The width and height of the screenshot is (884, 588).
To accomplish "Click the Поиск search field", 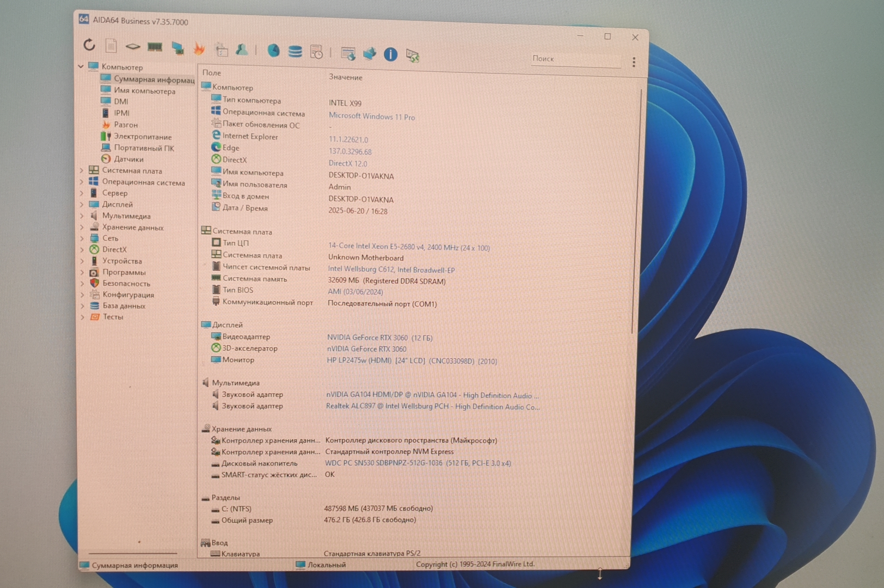I will 576,59.
